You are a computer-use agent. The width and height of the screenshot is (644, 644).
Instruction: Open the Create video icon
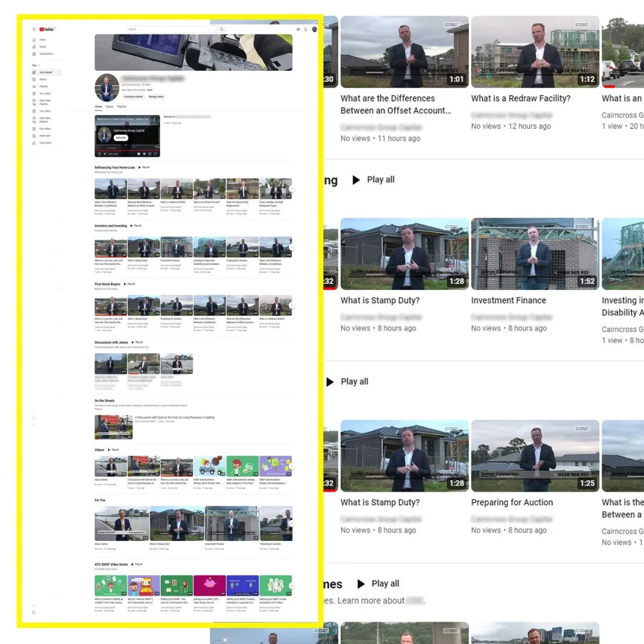pos(298,29)
